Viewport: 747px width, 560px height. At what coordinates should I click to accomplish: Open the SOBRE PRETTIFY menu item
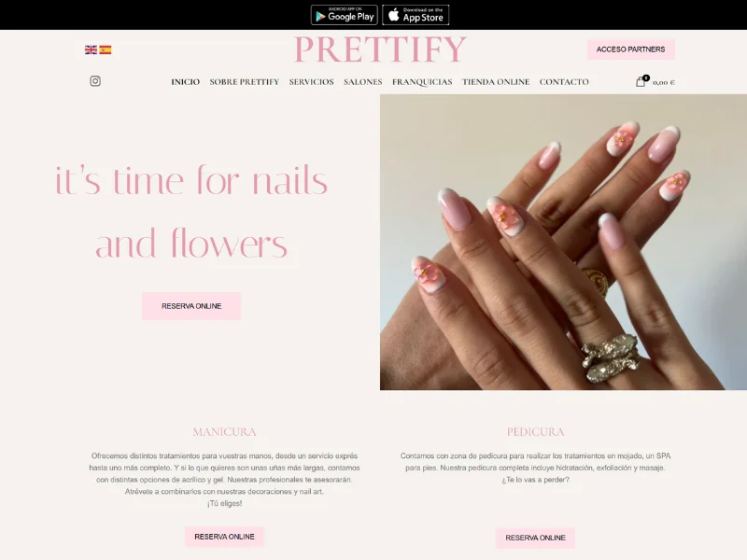coord(245,82)
